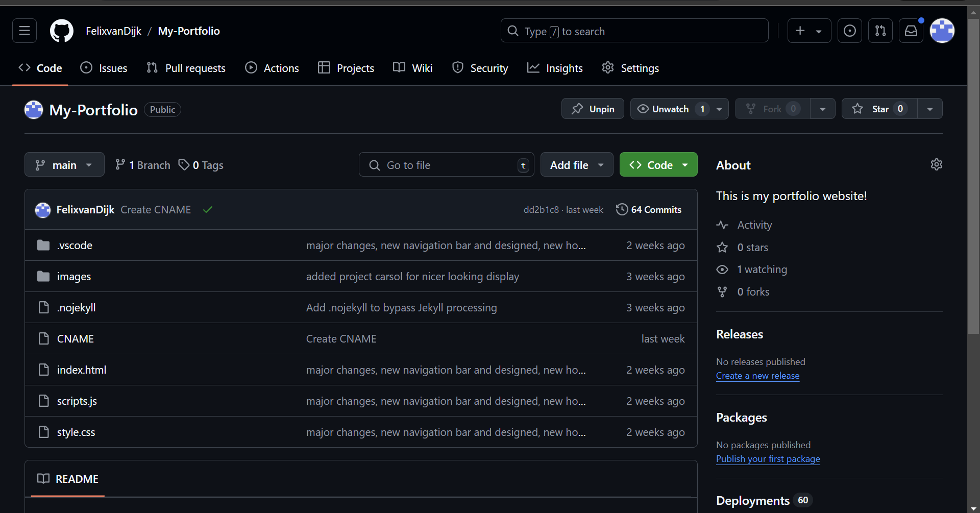The width and height of the screenshot is (980, 513).
Task: Open the scripts.js file
Action: click(77, 401)
